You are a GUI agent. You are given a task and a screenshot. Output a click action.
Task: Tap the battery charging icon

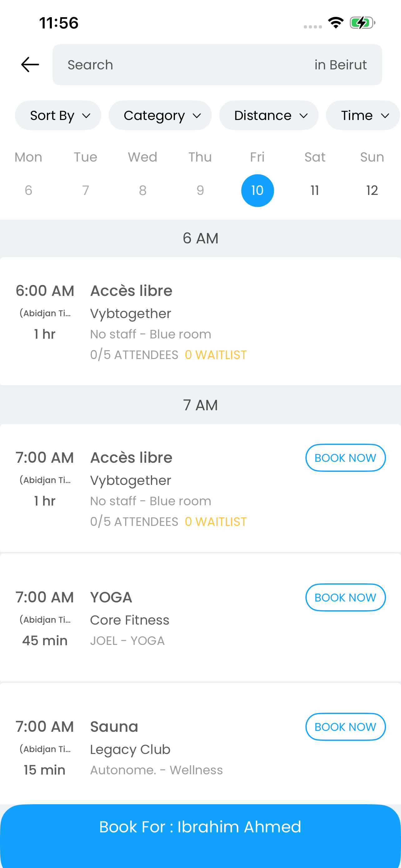coord(362,23)
